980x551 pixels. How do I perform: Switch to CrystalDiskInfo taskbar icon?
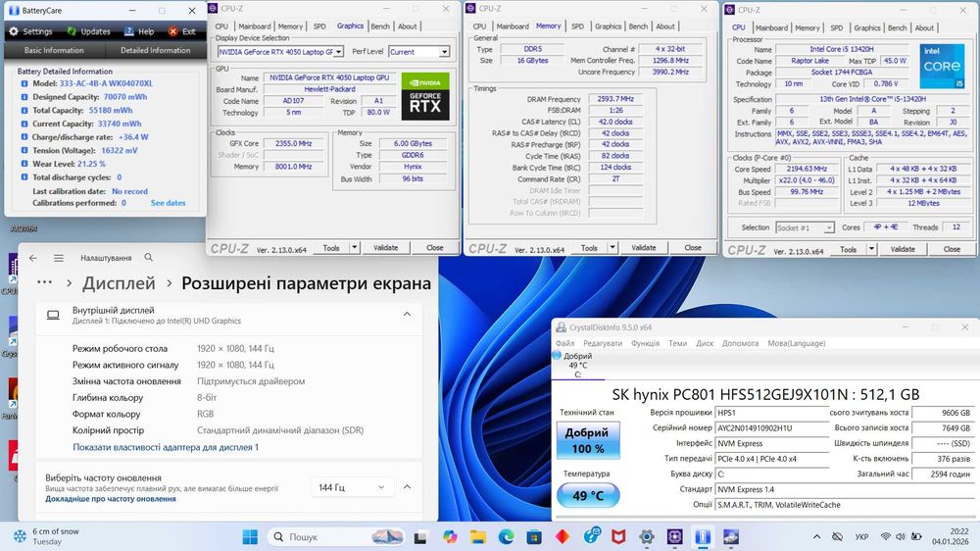731,536
